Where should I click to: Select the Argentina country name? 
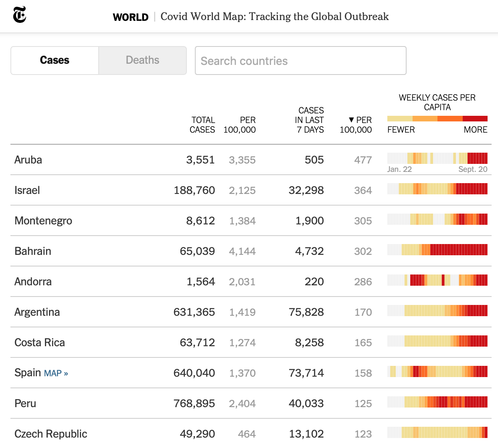[x=37, y=312]
